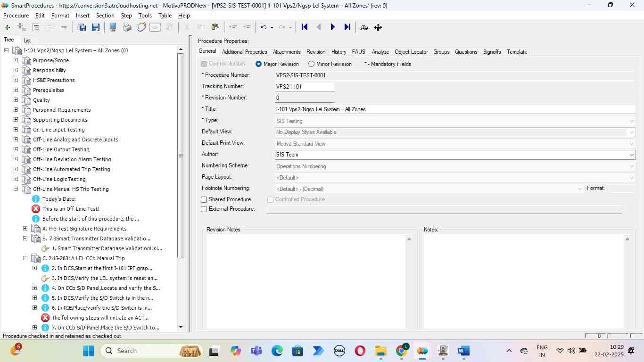Go to last item with blue arrow

tap(347, 27)
